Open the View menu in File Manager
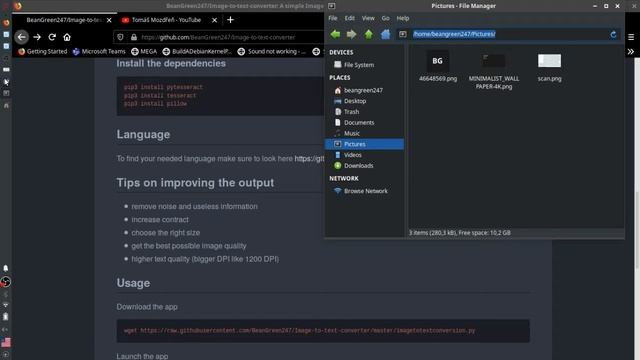The image size is (640, 360). coord(368,18)
